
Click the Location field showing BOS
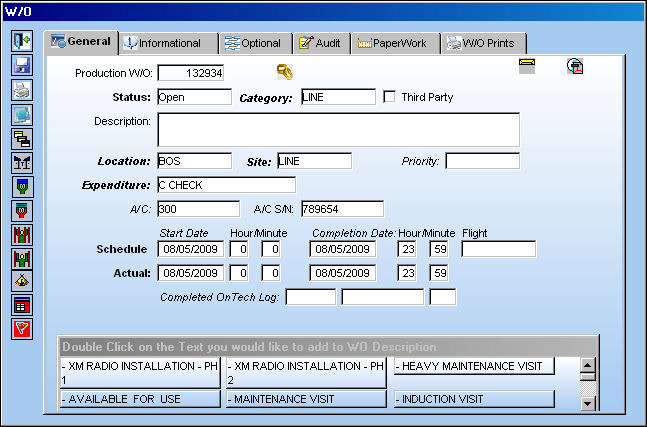(194, 161)
